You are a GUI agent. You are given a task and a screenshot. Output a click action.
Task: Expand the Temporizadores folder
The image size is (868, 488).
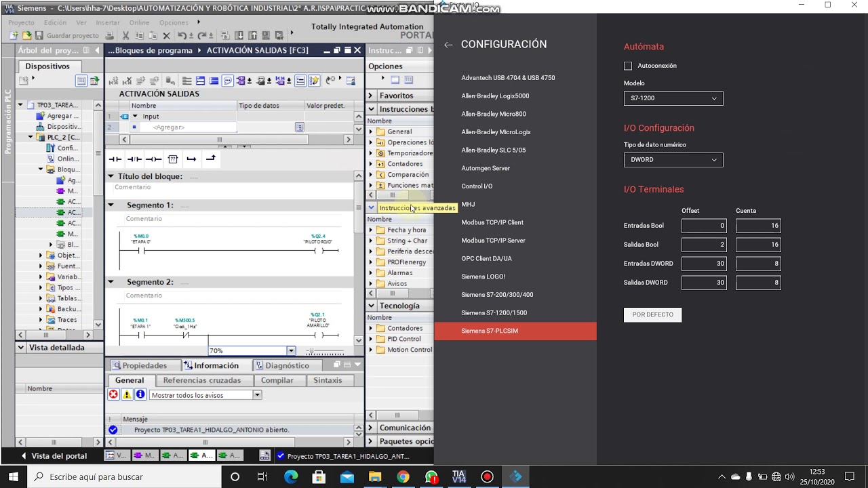371,153
